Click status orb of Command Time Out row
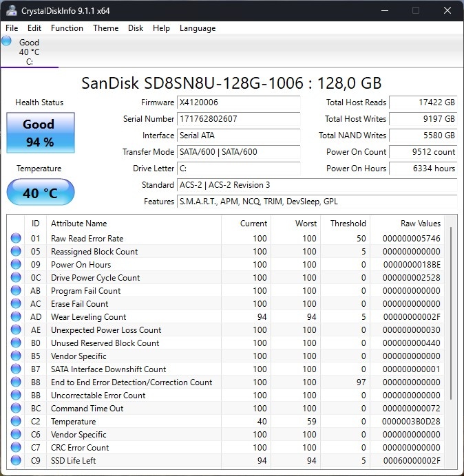464x476 pixels. (16, 408)
